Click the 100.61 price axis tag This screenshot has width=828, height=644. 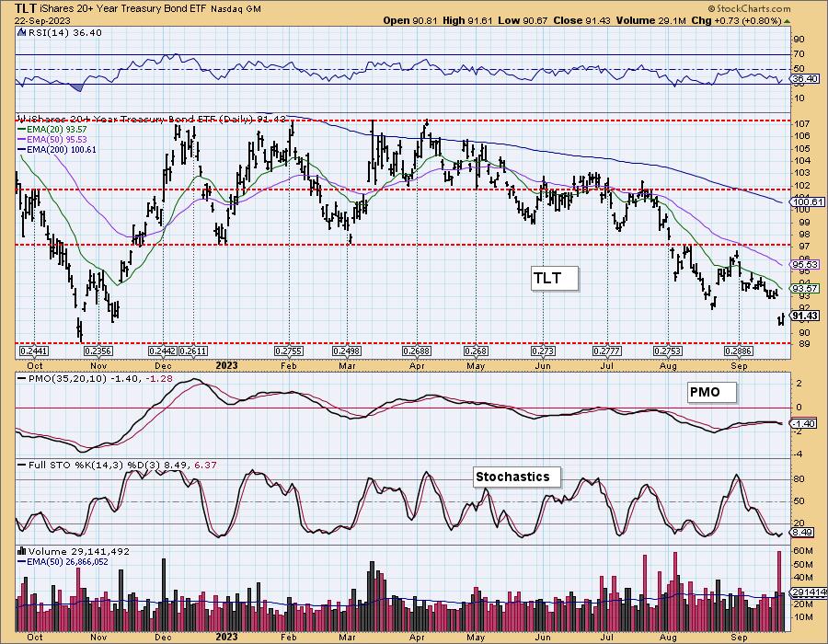(808, 202)
